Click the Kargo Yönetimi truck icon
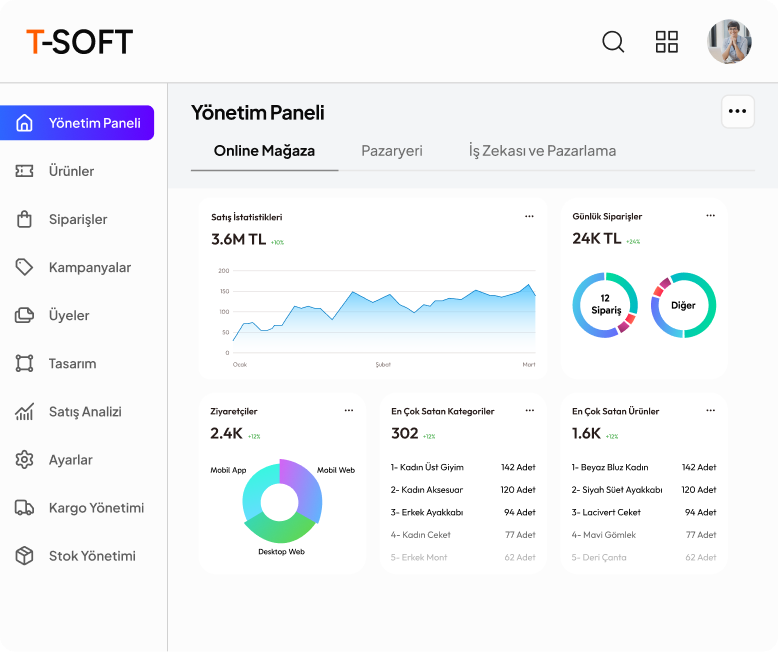This screenshot has height=652, width=778. click(x=24, y=508)
